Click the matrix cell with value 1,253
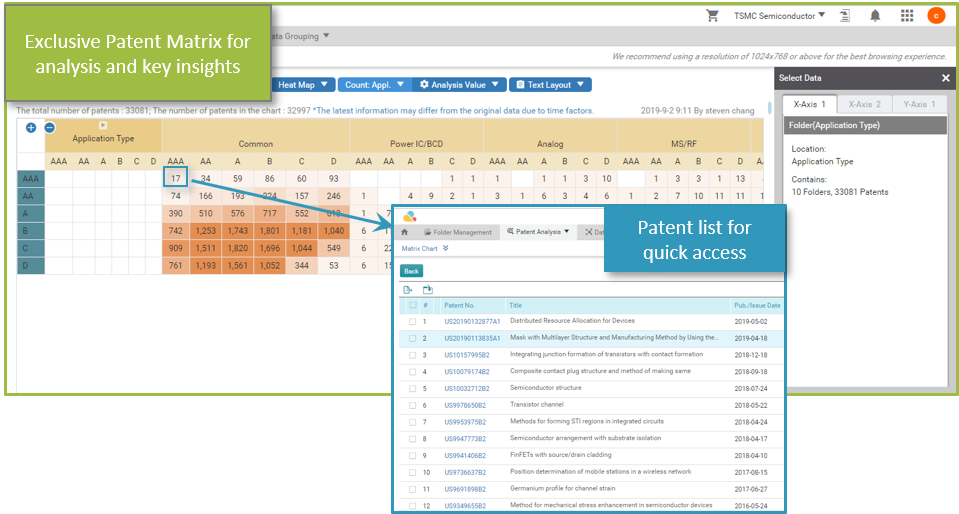959x514 pixels. [206, 231]
